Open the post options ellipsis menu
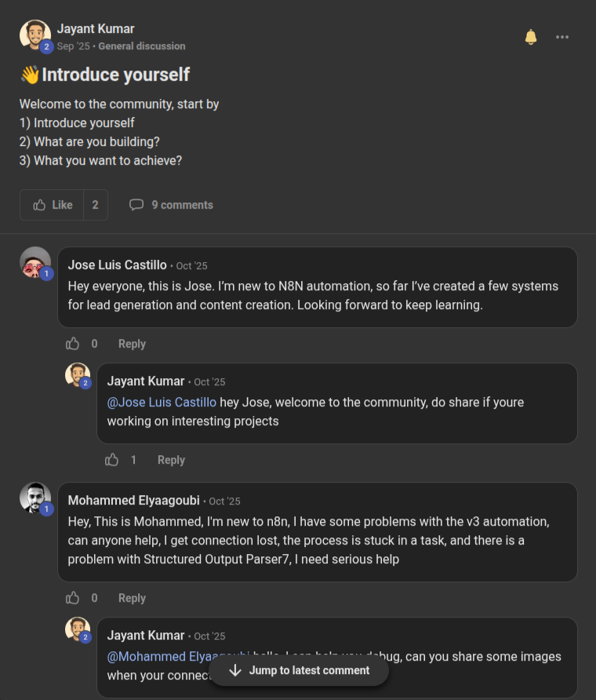 click(x=562, y=36)
